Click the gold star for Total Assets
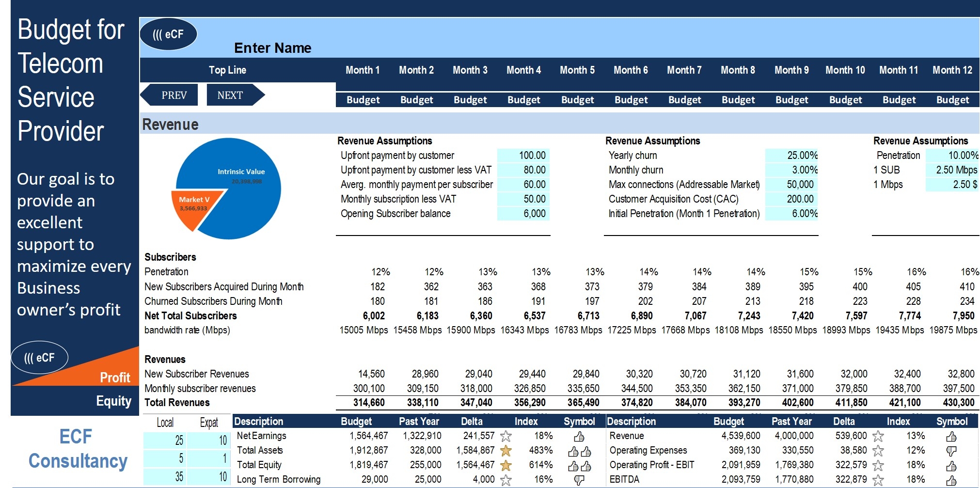Image resolution: width=980 pixels, height=488 pixels. point(506,451)
